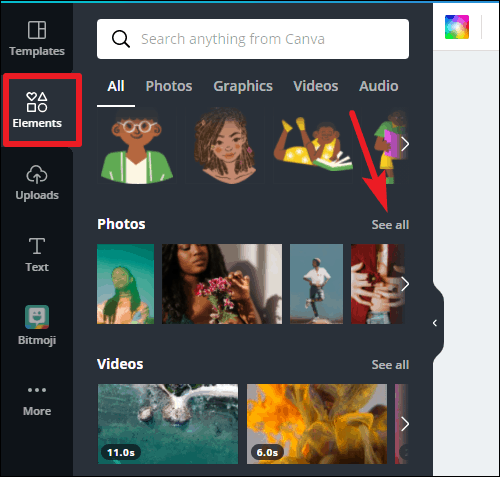The height and width of the screenshot is (477, 500).
Task: Show more videos using the right chevron
Action: point(405,424)
